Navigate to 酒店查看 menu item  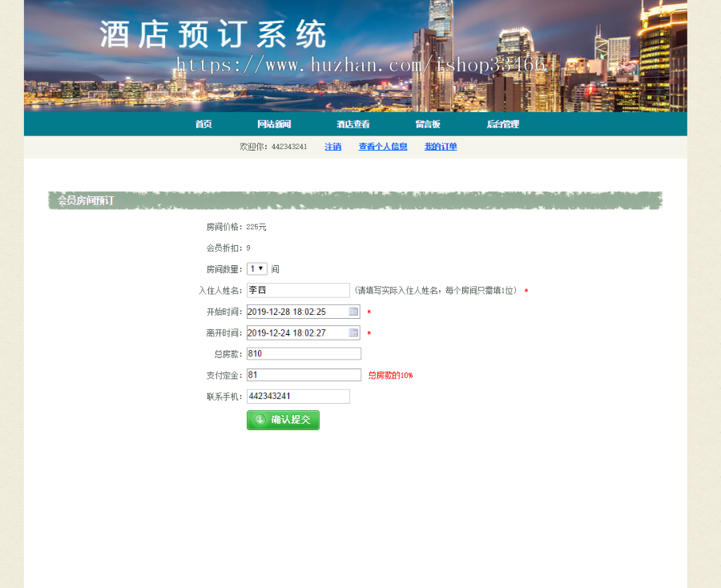pos(354,124)
